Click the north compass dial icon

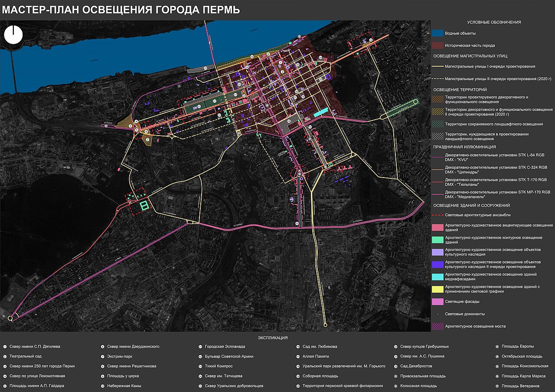pyautogui.click(x=13, y=35)
